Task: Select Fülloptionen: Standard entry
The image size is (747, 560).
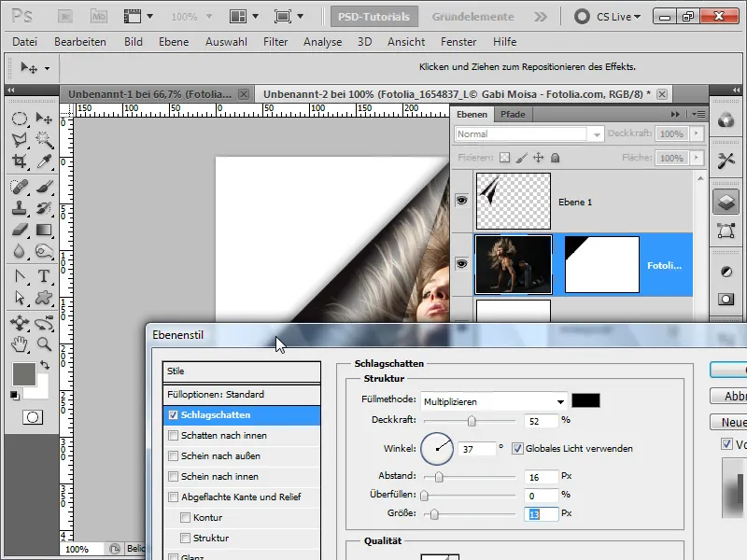Action: (x=241, y=394)
